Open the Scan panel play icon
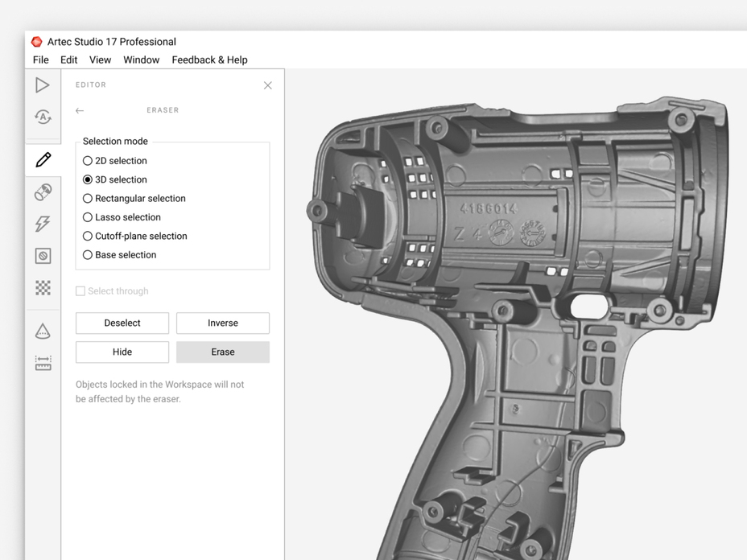 point(43,85)
